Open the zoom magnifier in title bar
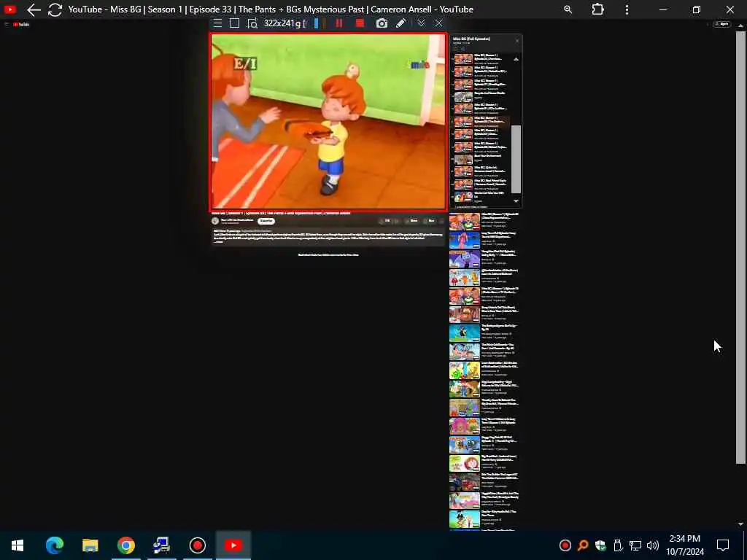747x560 pixels. pos(568,9)
